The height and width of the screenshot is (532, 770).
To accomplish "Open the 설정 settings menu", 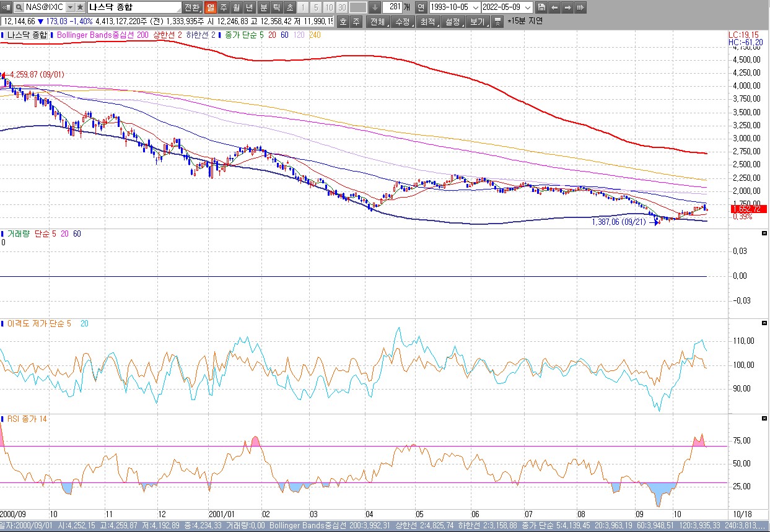I will (452, 22).
